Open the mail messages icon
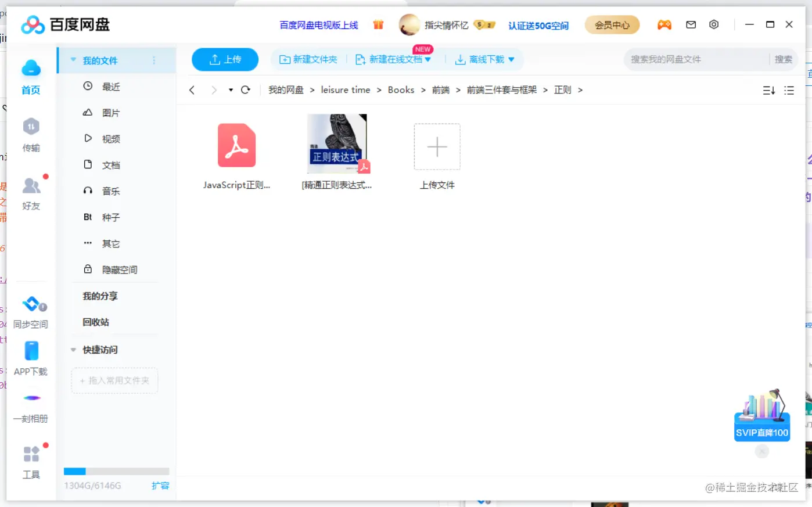 coord(691,24)
